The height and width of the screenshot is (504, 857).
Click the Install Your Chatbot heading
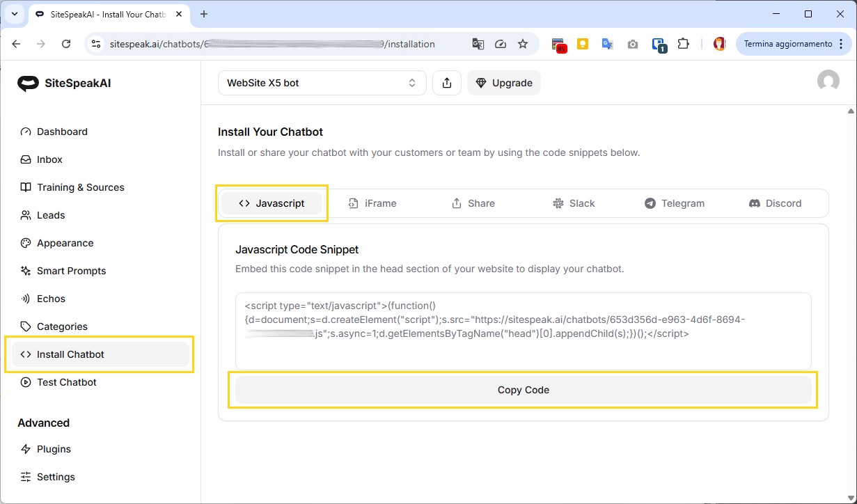pyautogui.click(x=271, y=132)
